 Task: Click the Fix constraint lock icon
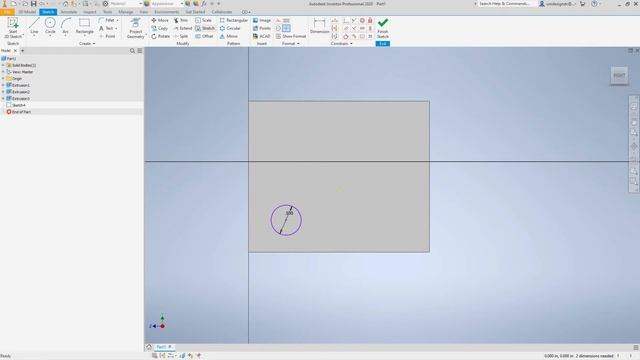tap(370, 20)
